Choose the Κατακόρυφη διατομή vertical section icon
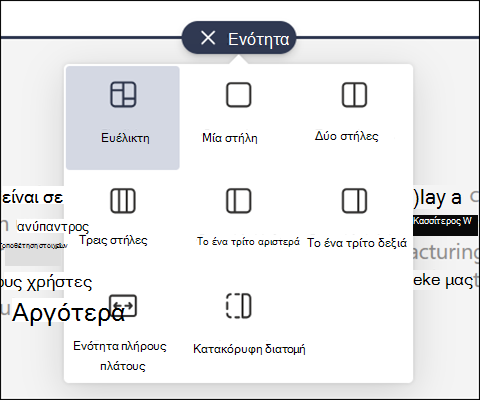Image resolution: width=480 pixels, height=400 pixels. pyautogui.click(x=239, y=306)
